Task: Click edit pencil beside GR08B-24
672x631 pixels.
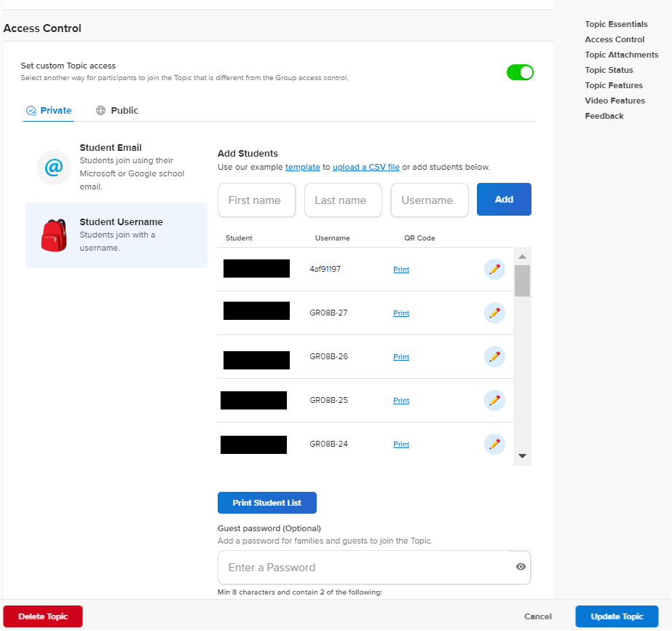Action: coord(494,444)
